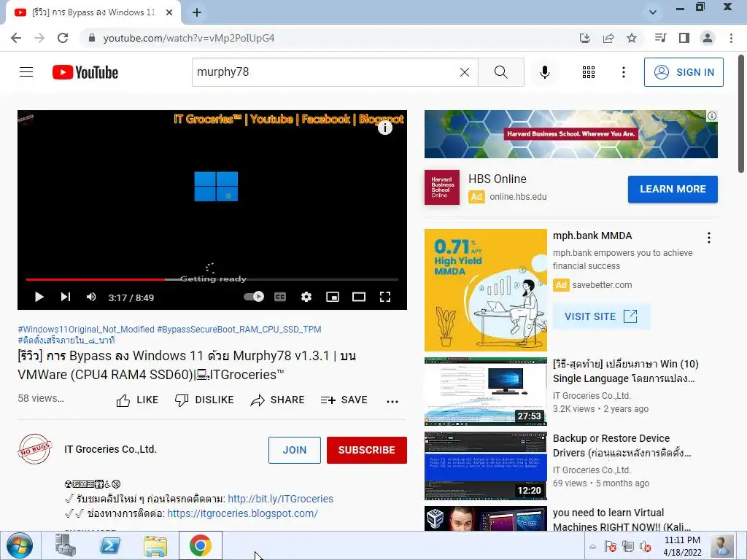Image resolution: width=747 pixels, height=560 pixels.
Task: Start voice search with microphone
Action: [x=544, y=72]
